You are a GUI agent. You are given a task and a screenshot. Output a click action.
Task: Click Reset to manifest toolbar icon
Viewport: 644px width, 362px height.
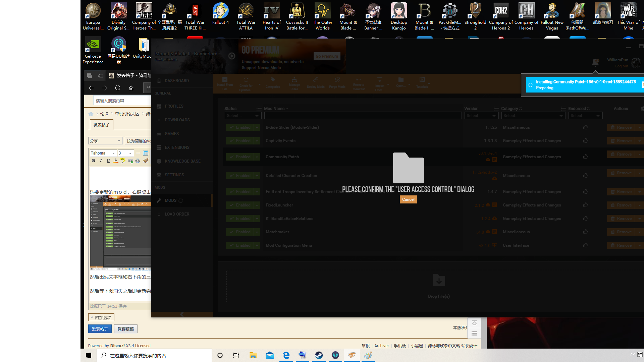(359, 80)
